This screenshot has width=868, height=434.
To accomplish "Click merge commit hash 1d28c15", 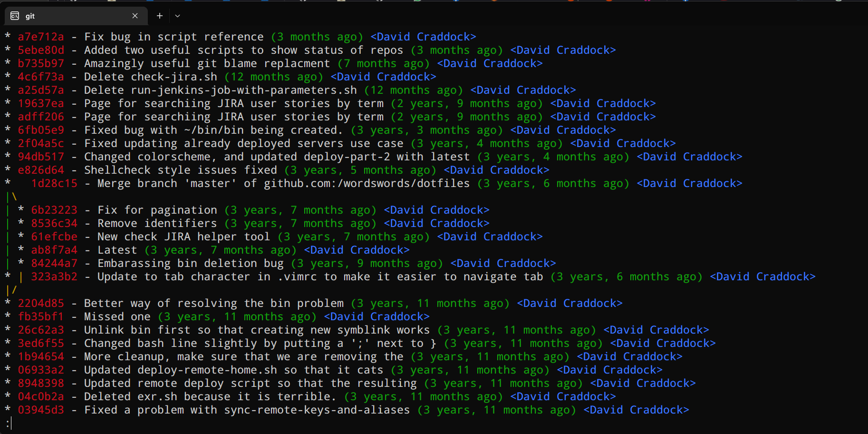I will (x=54, y=183).
